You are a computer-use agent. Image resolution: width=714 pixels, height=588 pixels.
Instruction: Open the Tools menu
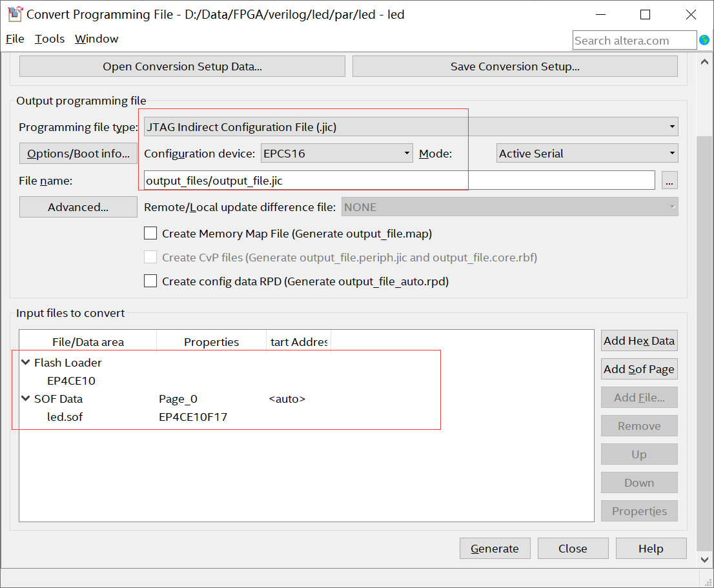coord(50,39)
